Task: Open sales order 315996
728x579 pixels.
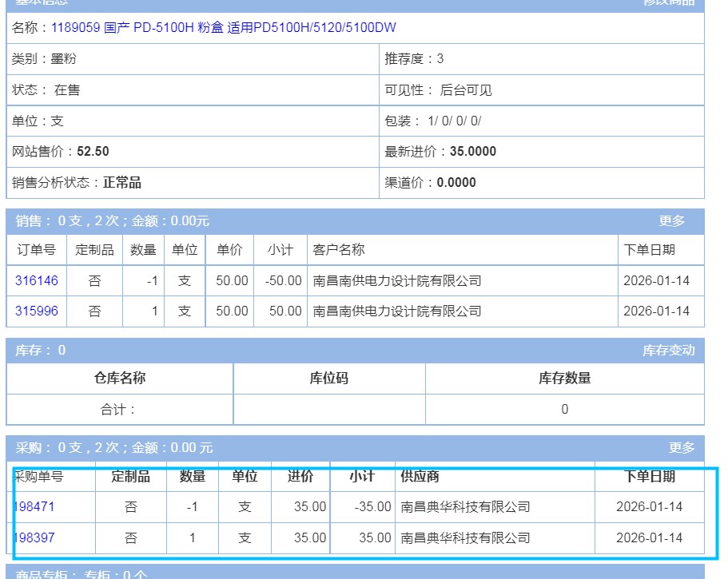Action: pos(37,311)
